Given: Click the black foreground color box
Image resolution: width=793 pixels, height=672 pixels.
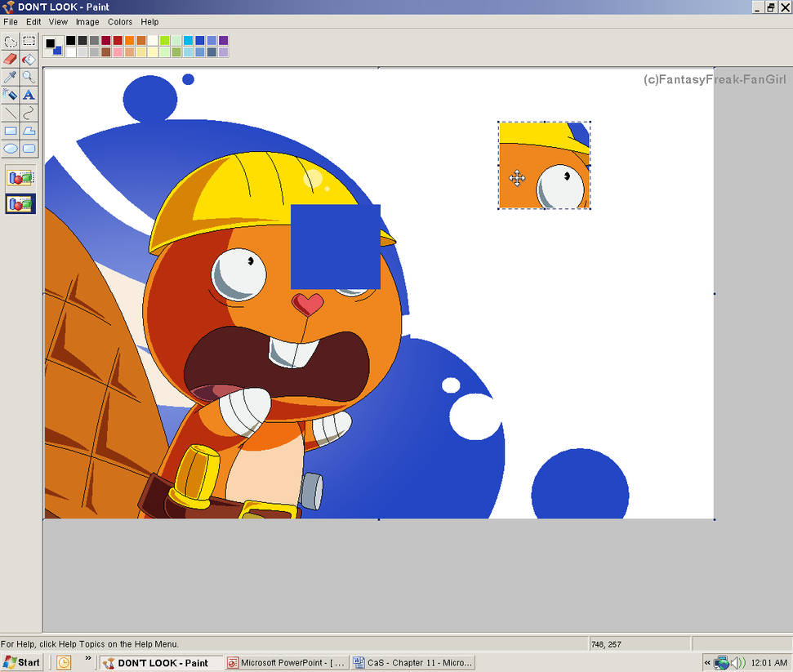Looking at the screenshot, I should [x=50, y=43].
